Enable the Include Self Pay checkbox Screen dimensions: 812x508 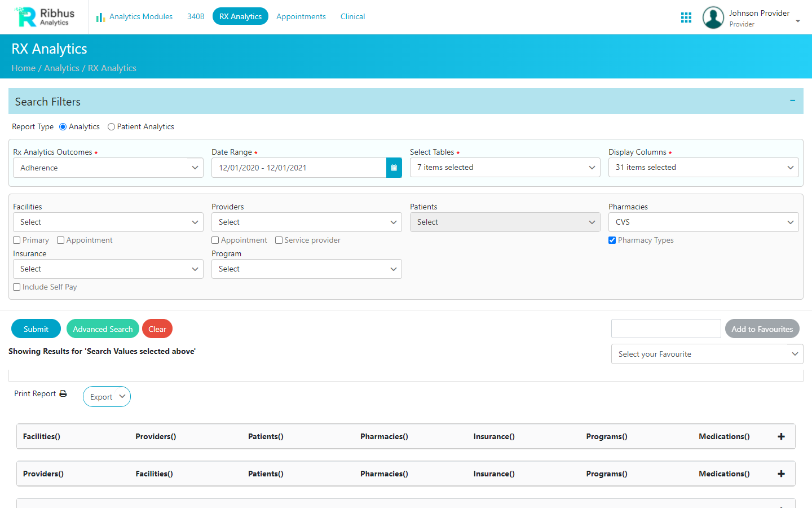pyautogui.click(x=17, y=287)
